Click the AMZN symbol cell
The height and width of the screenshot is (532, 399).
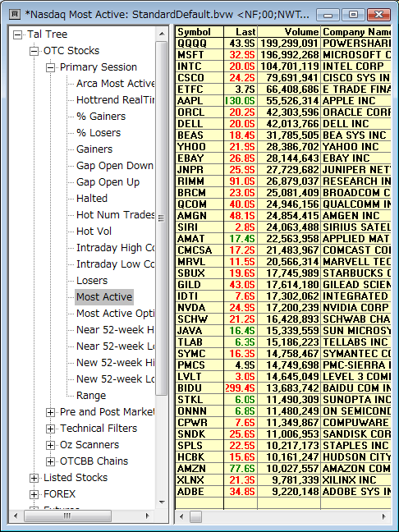[x=199, y=469]
